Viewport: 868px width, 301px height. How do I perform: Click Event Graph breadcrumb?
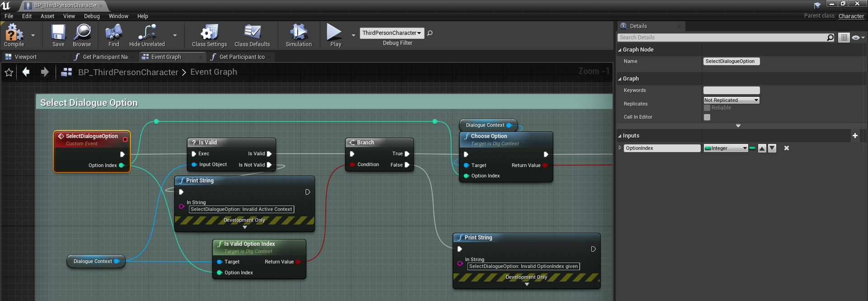213,72
